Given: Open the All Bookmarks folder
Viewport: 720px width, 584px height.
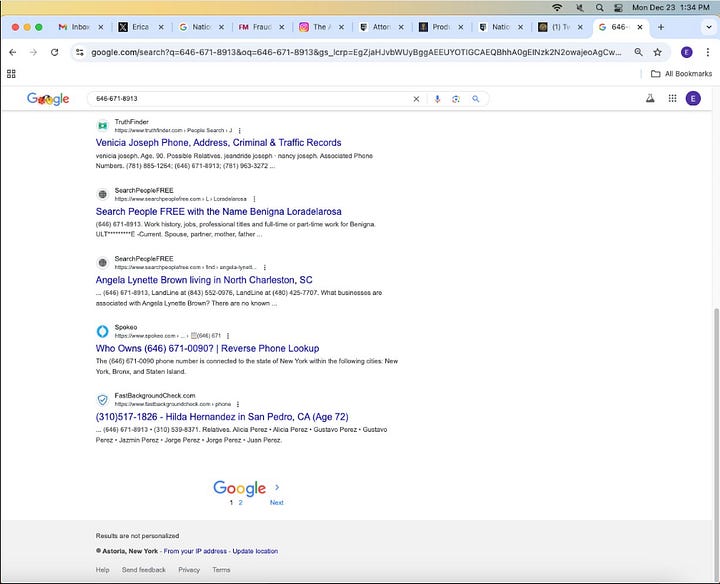Looking at the screenshot, I should click(681, 74).
